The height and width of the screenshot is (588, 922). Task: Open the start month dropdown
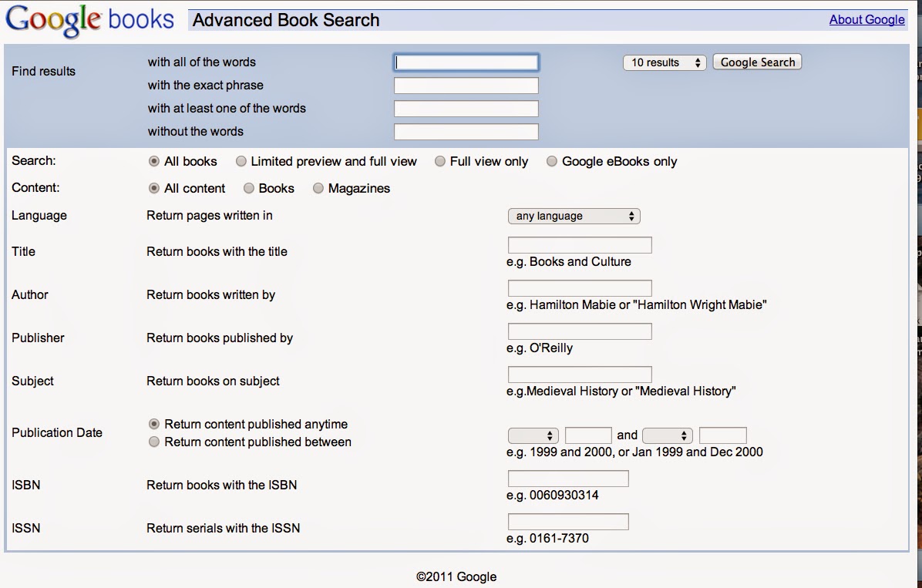tap(533, 435)
